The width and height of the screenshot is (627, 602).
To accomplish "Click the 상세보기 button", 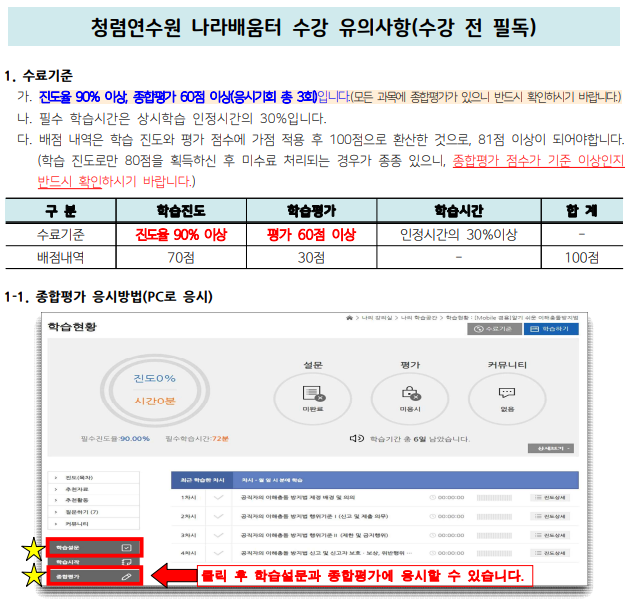I will pos(551,448).
